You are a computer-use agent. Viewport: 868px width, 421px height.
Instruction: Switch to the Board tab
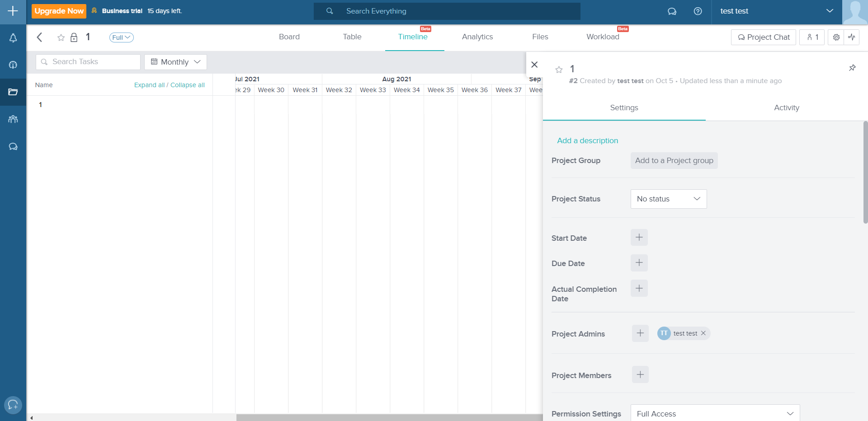(289, 37)
